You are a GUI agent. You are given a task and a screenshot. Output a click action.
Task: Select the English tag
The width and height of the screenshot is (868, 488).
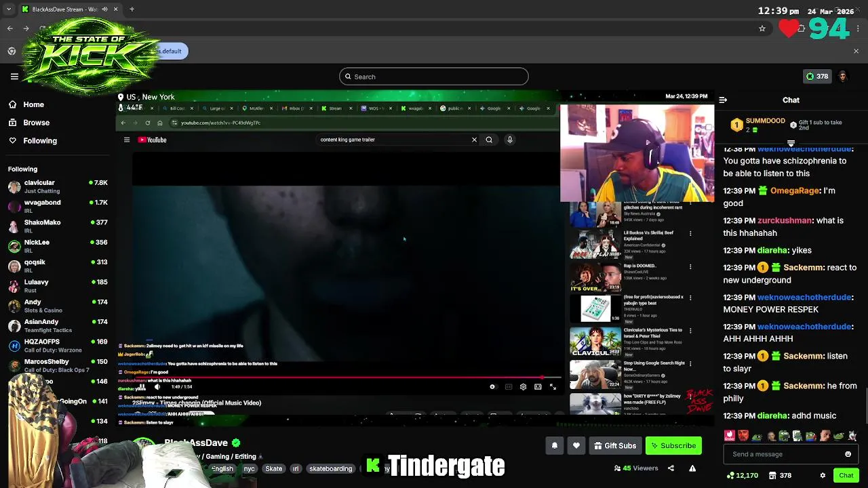point(222,468)
